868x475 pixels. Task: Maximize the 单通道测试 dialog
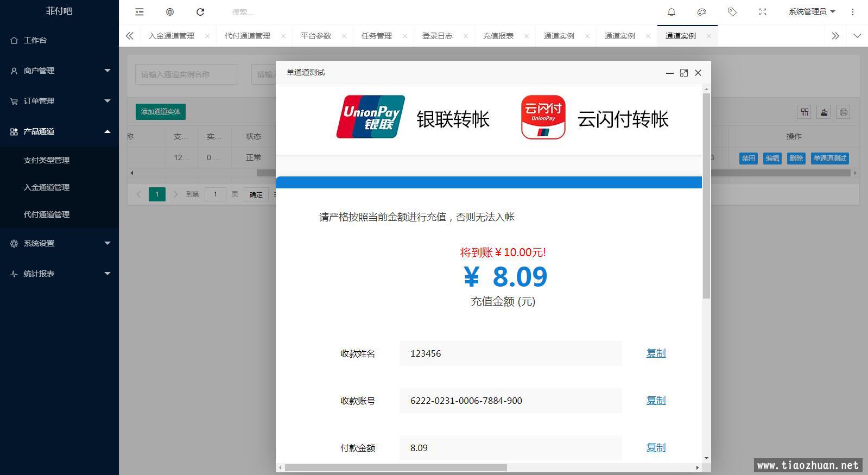684,73
